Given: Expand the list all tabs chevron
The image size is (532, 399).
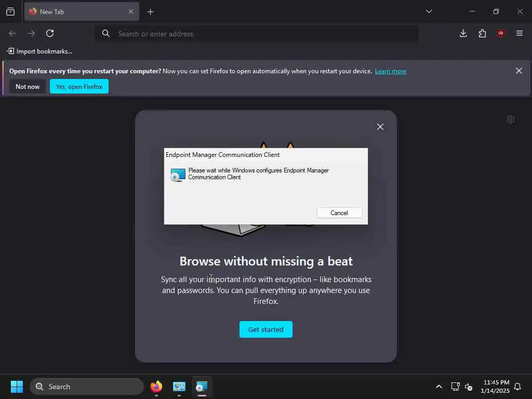Looking at the screenshot, I should tap(429, 11).
